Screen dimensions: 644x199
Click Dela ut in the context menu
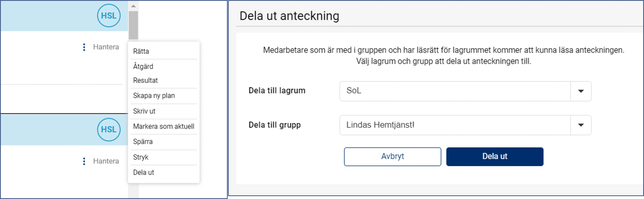(x=144, y=172)
